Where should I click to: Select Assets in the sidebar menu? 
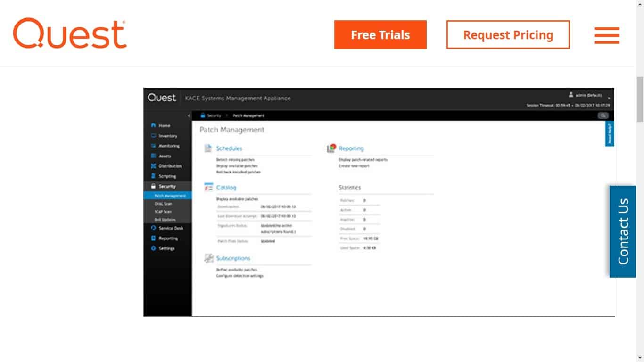pyautogui.click(x=165, y=156)
